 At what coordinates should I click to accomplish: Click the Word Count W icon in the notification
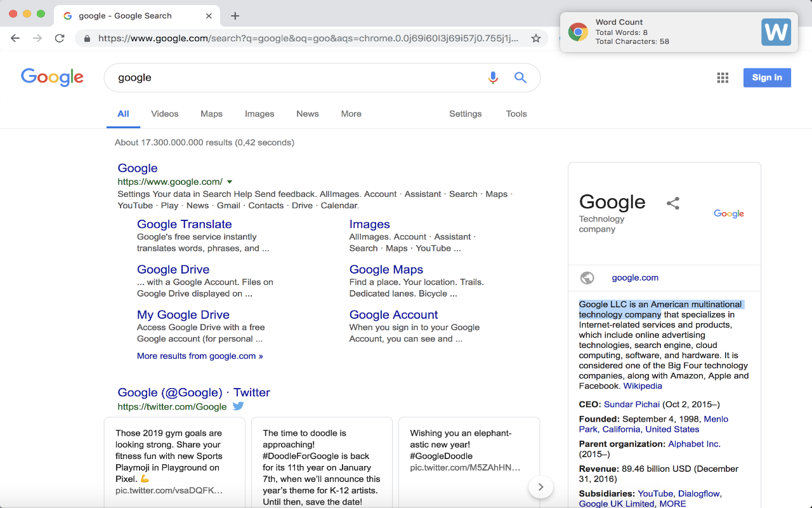click(x=776, y=32)
